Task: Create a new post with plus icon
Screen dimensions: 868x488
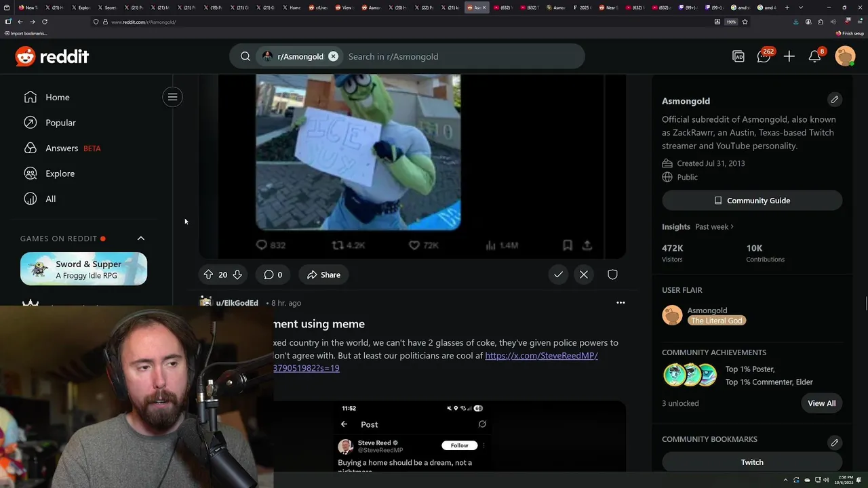Action: (789, 57)
